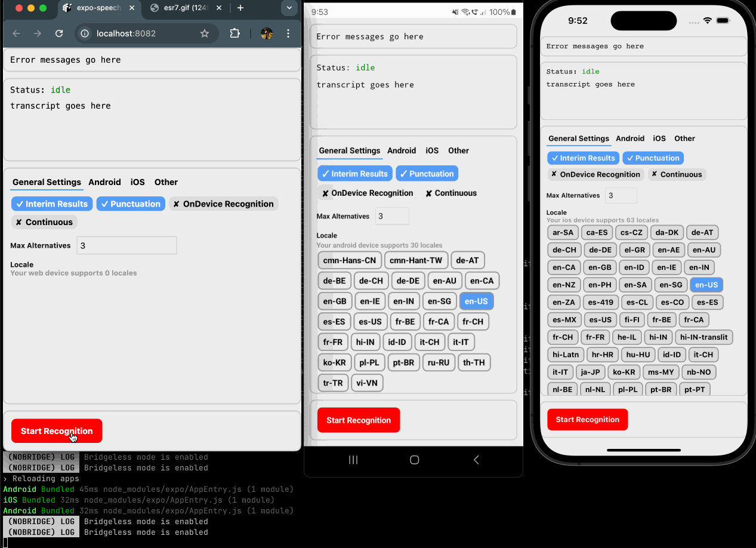Navigate back using the browser back arrow

tap(16, 33)
